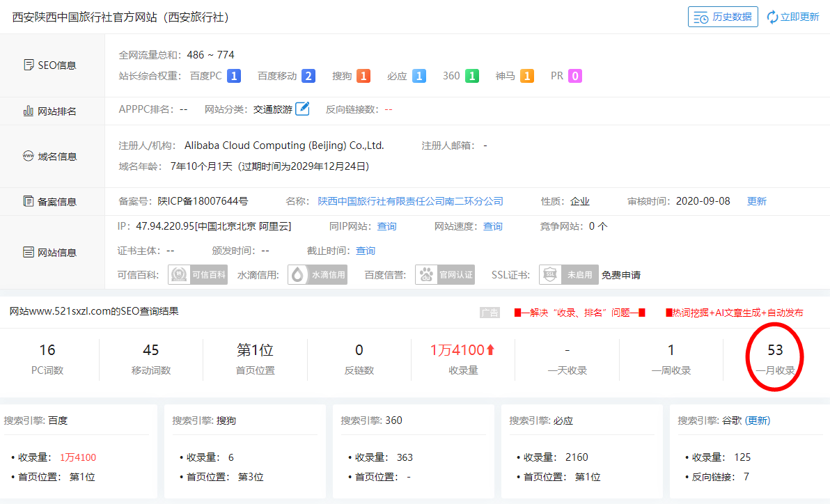The width and height of the screenshot is (830, 504).
Task: Click the SSL证书 未启用 badge
Action: (568, 275)
